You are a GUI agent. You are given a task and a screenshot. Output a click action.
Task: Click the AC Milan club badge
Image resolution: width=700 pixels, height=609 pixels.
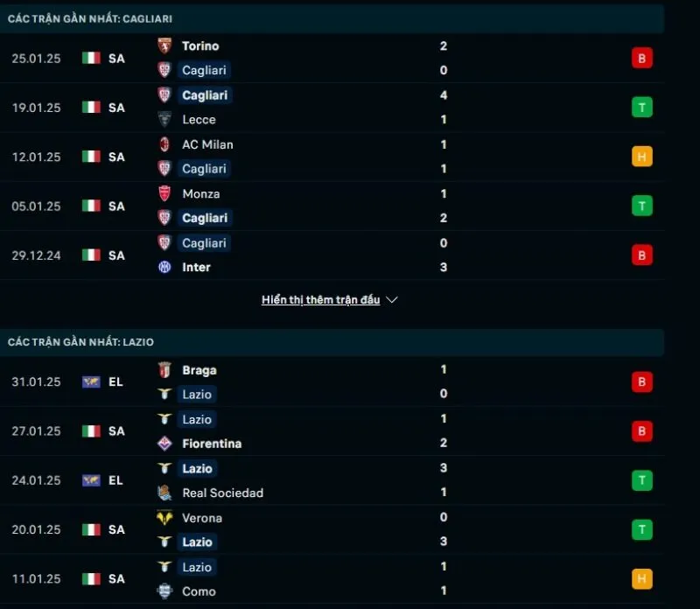(164, 144)
